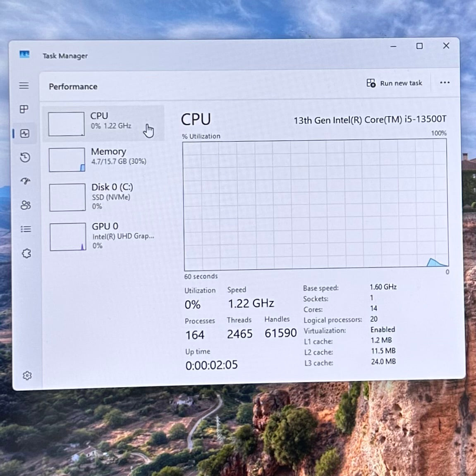This screenshot has width=476, height=476.
Task: Click the Processes value 164
Action: 195,335
